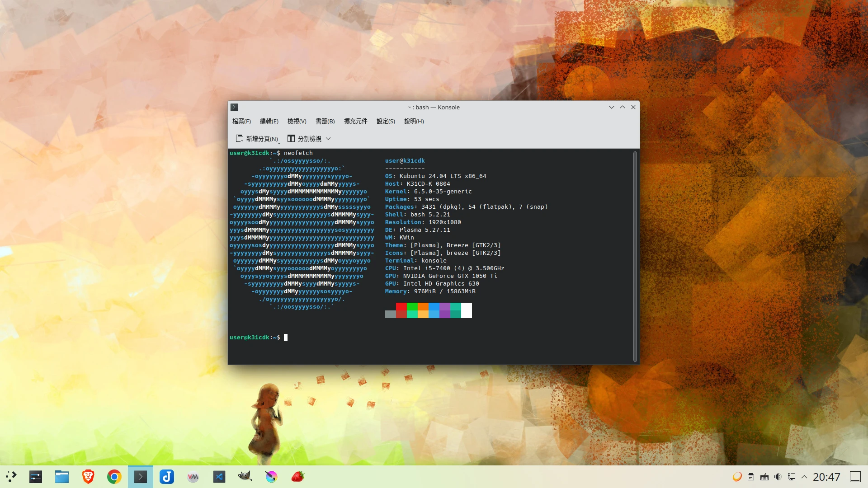This screenshot has width=868, height=488.
Task: Open the volume control in system tray
Action: point(778,477)
